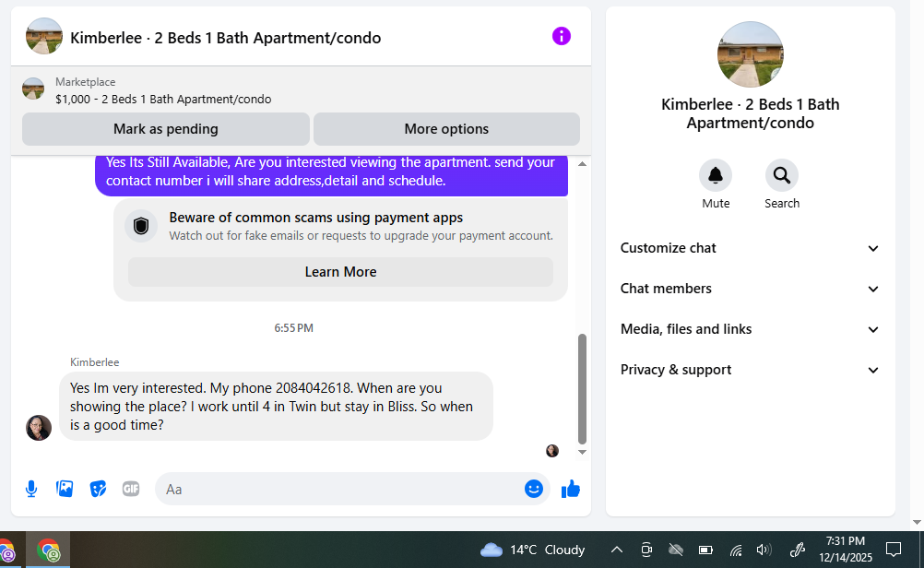Click the battery status tray icon
The width and height of the screenshot is (924, 568).
pyautogui.click(x=705, y=550)
